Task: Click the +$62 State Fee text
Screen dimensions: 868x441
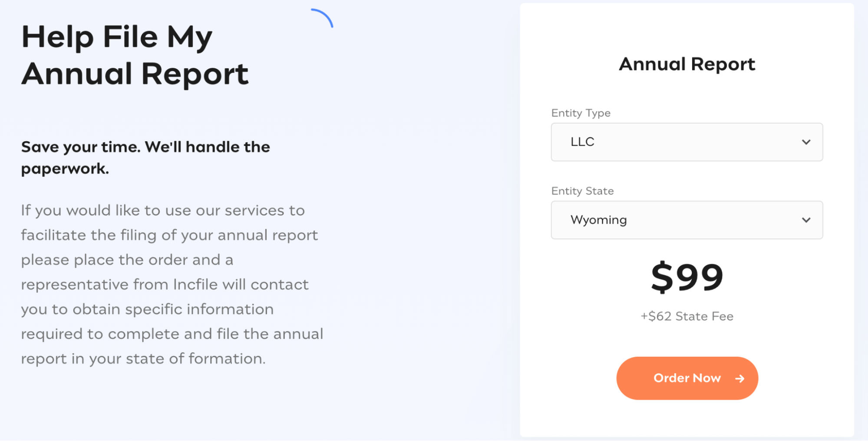Action: 687,316
